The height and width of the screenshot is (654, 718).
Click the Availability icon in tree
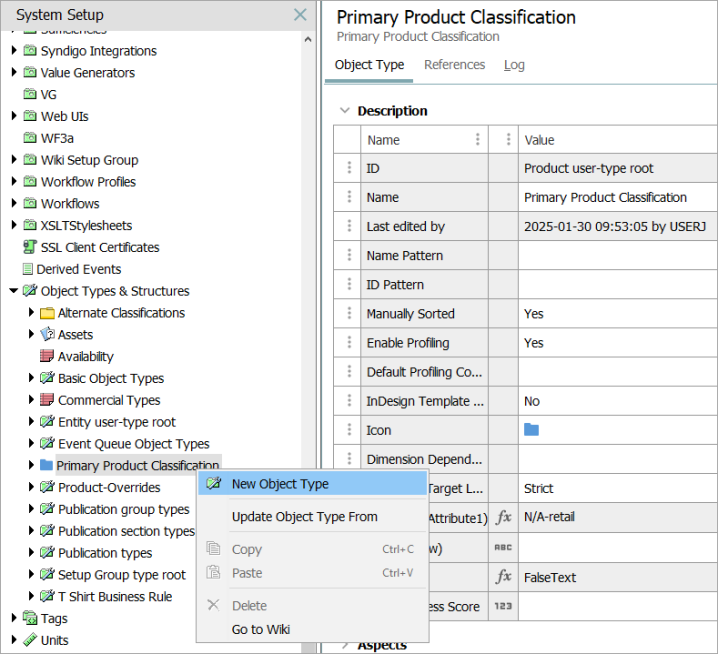[x=47, y=357]
